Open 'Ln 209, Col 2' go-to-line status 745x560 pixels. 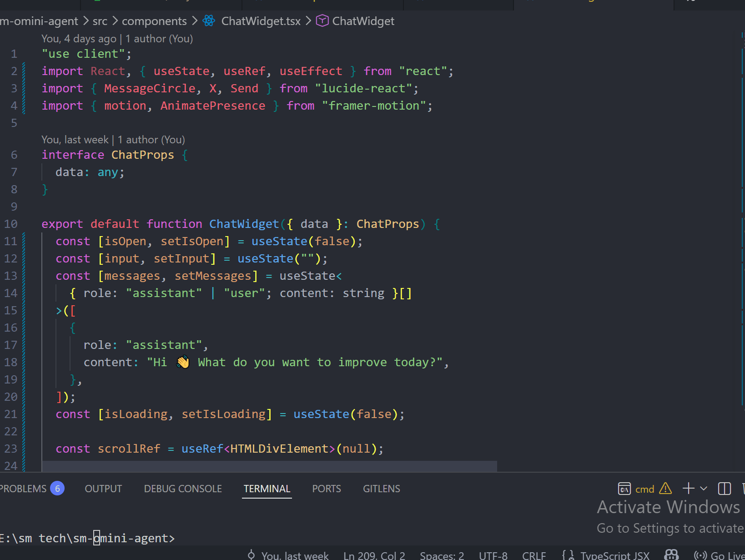[x=374, y=555]
